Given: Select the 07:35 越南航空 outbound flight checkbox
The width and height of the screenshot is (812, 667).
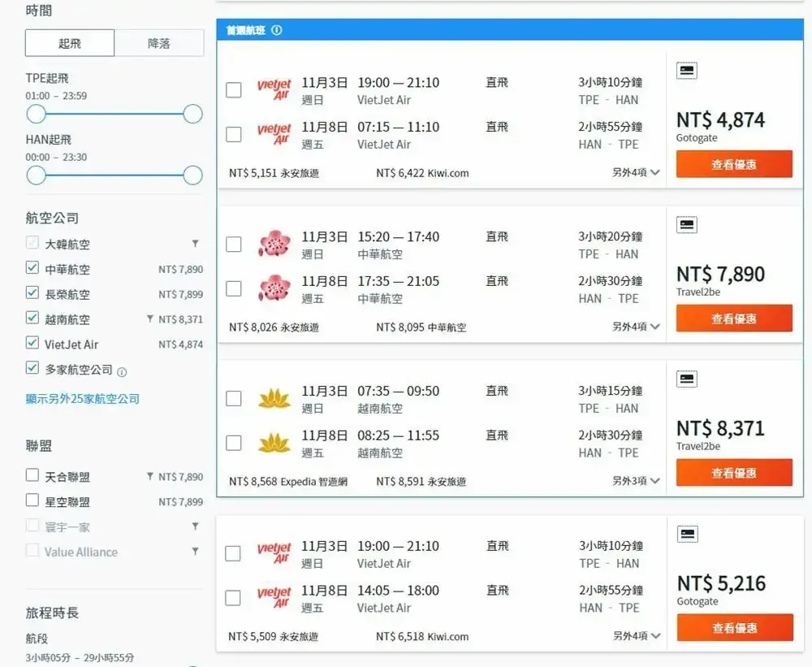Looking at the screenshot, I should (234, 399).
